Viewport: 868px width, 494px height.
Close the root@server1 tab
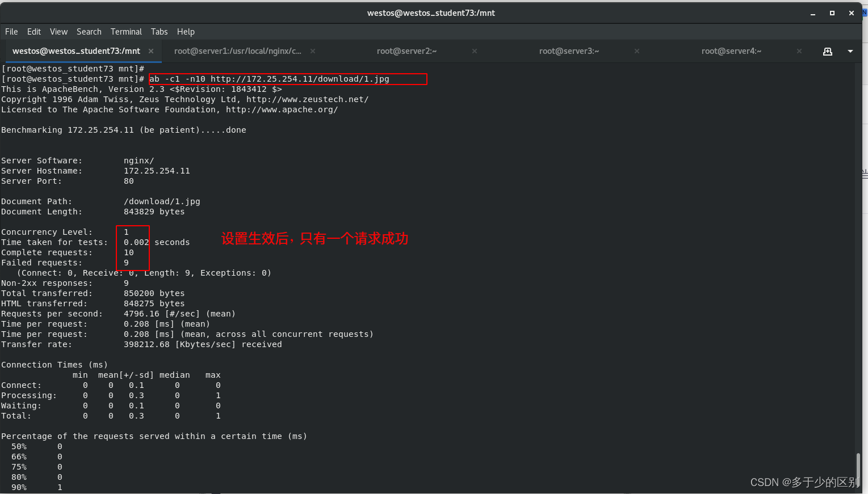(x=313, y=51)
